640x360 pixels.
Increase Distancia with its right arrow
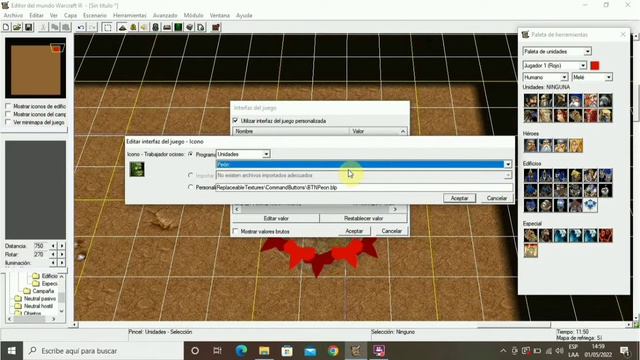coord(62,246)
